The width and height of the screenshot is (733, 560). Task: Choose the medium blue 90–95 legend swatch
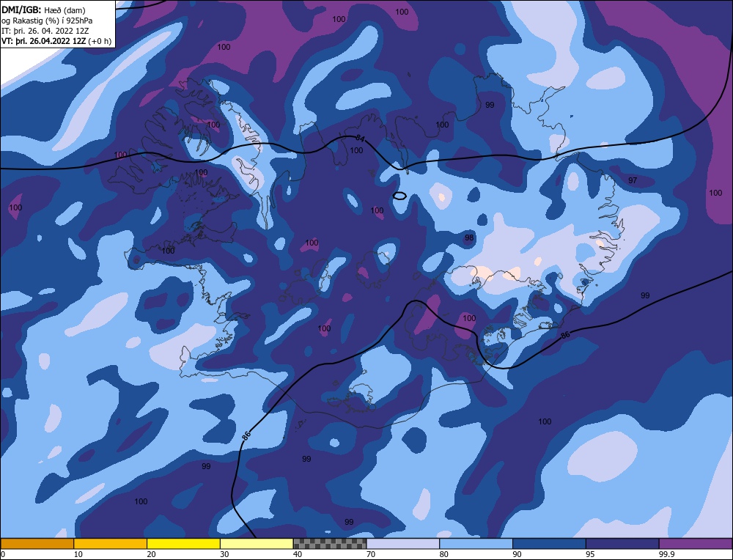[x=549, y=544]
